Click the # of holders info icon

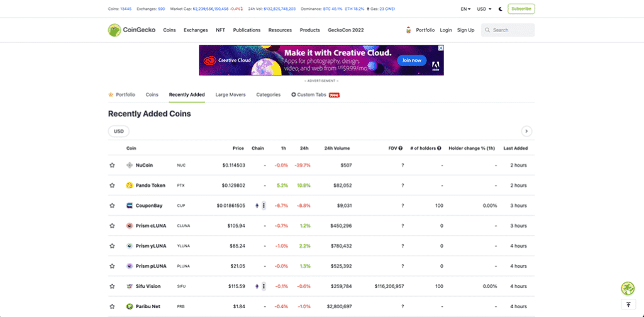pyautogui.click(x=439, y=148)
